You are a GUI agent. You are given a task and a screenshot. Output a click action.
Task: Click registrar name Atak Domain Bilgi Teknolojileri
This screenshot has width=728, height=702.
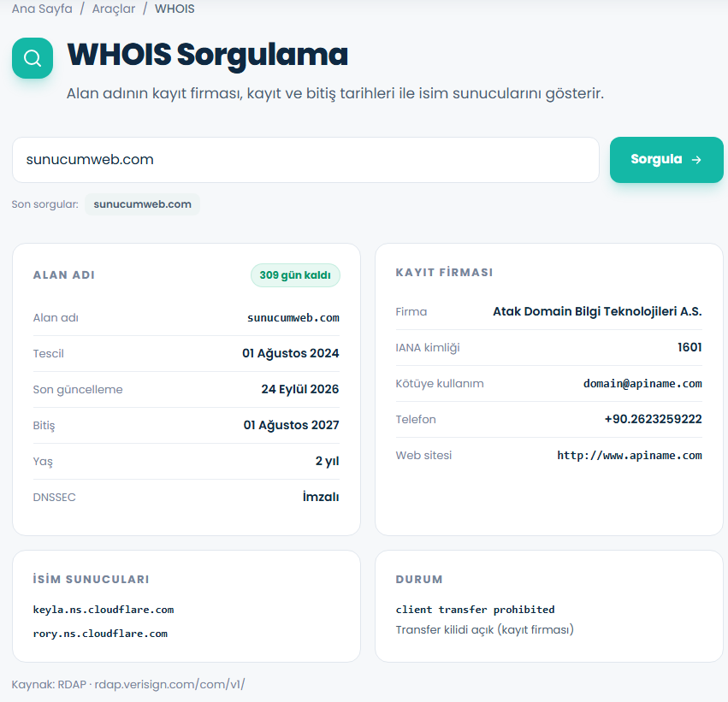[x=597, y=311]
